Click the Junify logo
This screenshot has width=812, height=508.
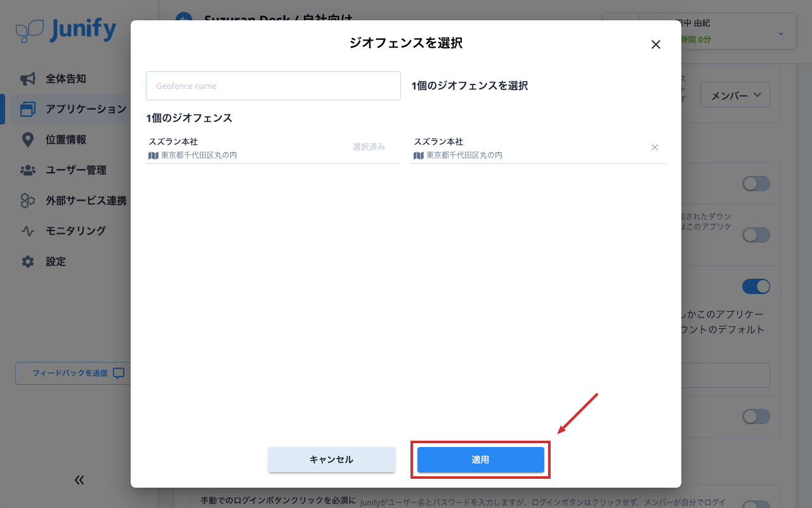[x=66, y=30]
